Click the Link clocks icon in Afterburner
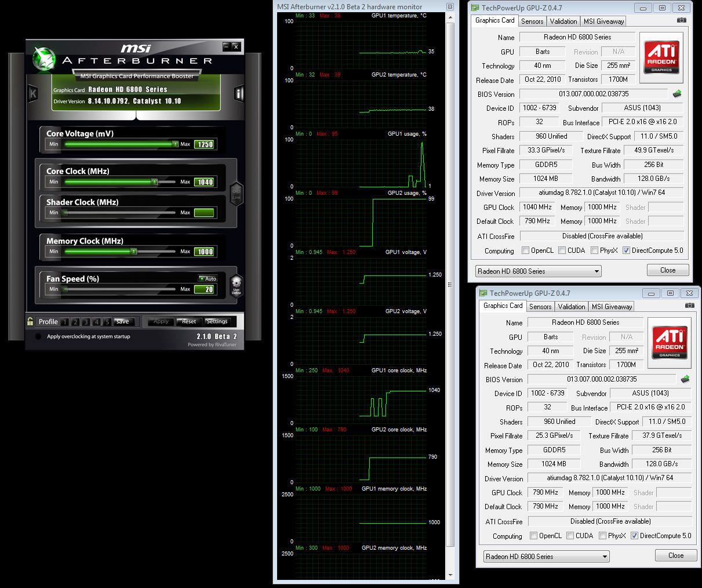Image resolution: width=702 pixels, height=588 pixels. click(x=236, y=194)
